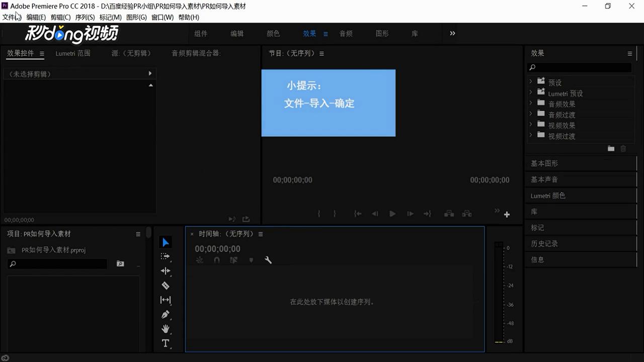Expand the 音频效果 folder
Viewport: 644px width, 362px height.
(x=530, y=103)
